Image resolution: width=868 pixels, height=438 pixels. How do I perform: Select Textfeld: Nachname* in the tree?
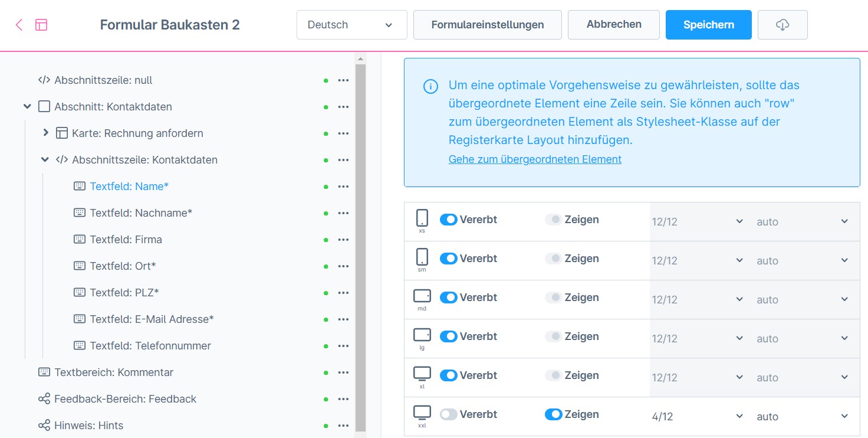pos(141,213)
